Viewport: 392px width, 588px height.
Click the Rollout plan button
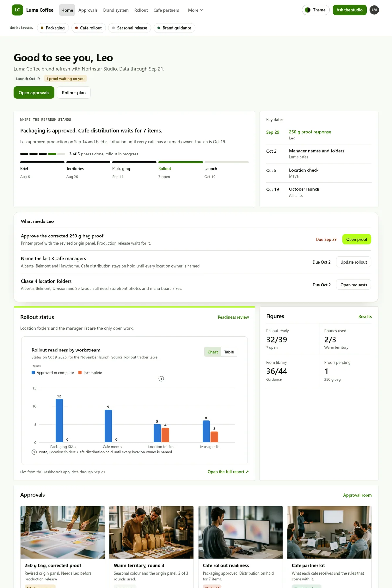(x=74, y=93)
